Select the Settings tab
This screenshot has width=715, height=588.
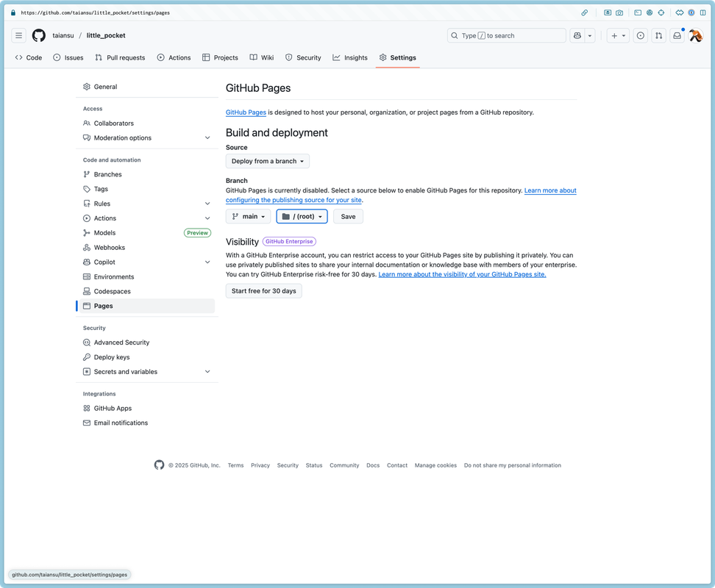tap(398, 57)
